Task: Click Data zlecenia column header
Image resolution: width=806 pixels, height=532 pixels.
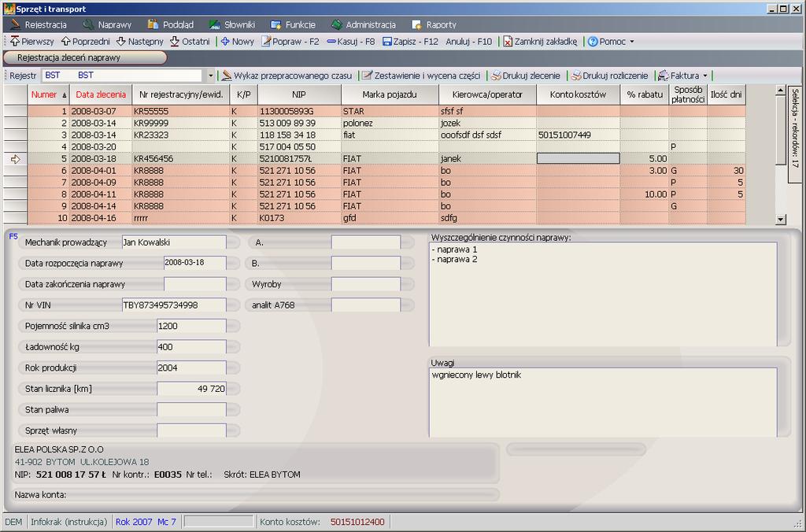Action: pos(101,94)
